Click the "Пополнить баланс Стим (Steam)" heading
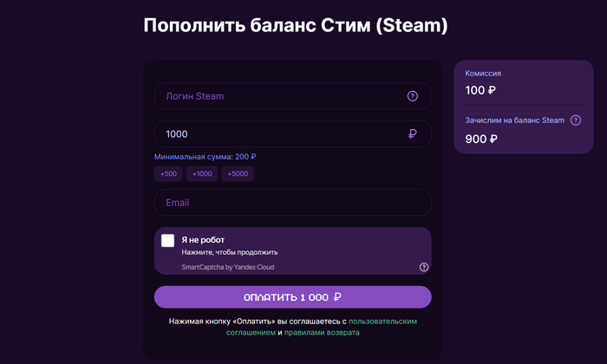Viewport: 607px width, 364px height. pyautogui.click(x=295, y=26)
